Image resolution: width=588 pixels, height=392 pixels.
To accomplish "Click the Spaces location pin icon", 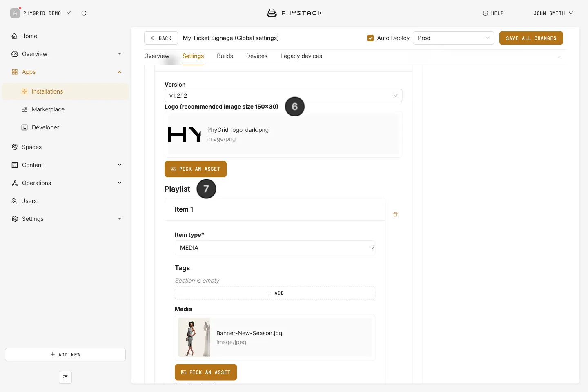I will click(15, 147).
